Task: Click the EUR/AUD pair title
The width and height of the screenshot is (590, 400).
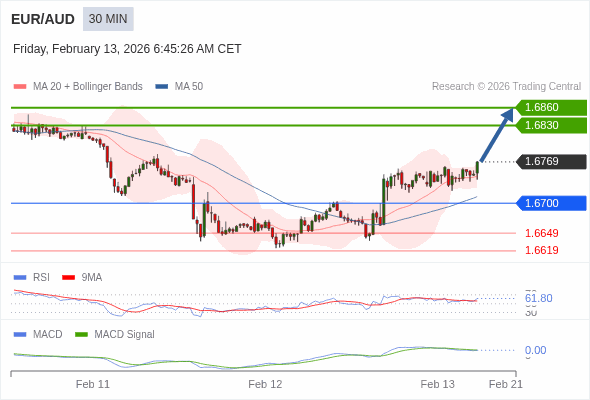Action: [43, 19]
